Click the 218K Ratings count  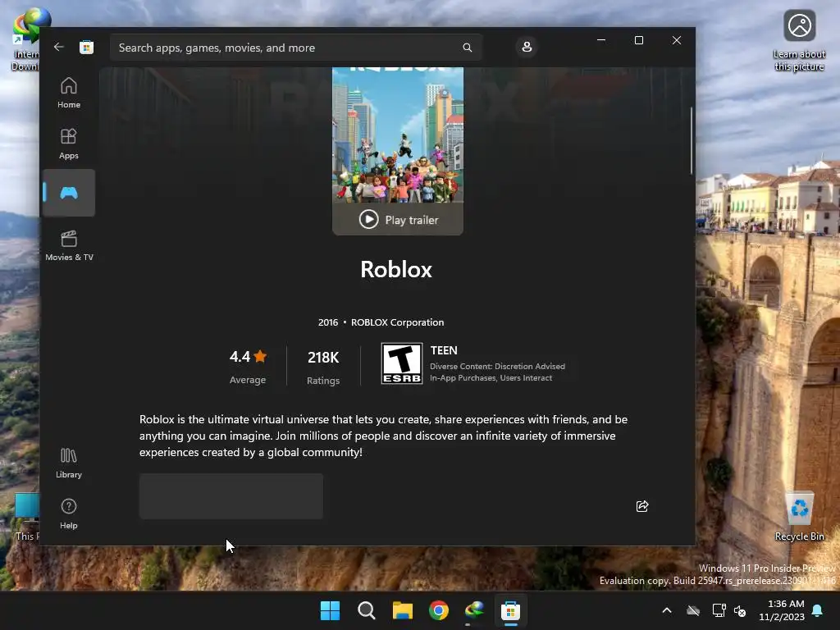click(x=323, y=367)
